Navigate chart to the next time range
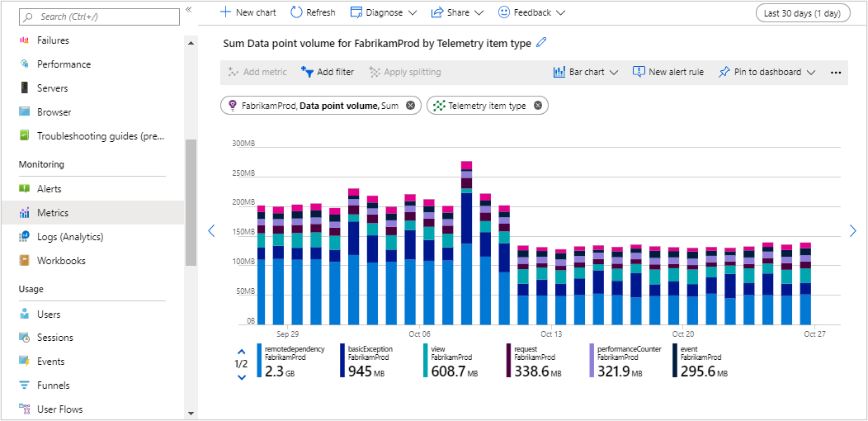Viewport: 868px width, 421px height. point(852,231)
